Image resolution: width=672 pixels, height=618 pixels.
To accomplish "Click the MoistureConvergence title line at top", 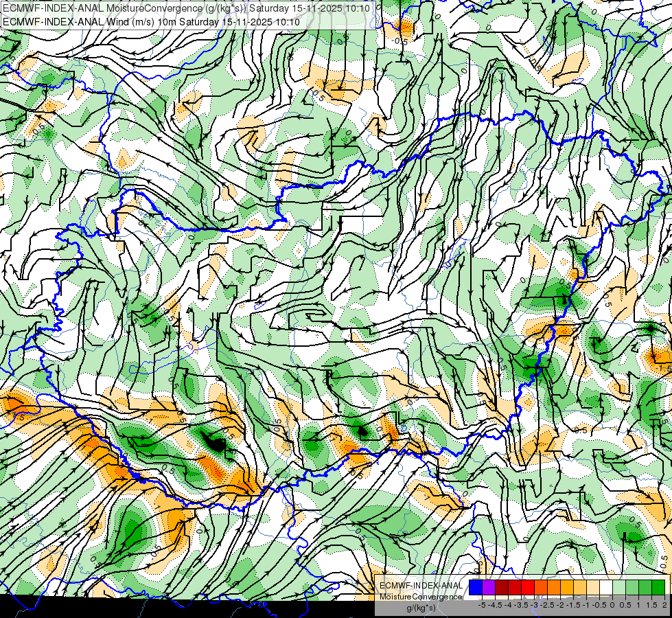I will click(x=187, y=8).
